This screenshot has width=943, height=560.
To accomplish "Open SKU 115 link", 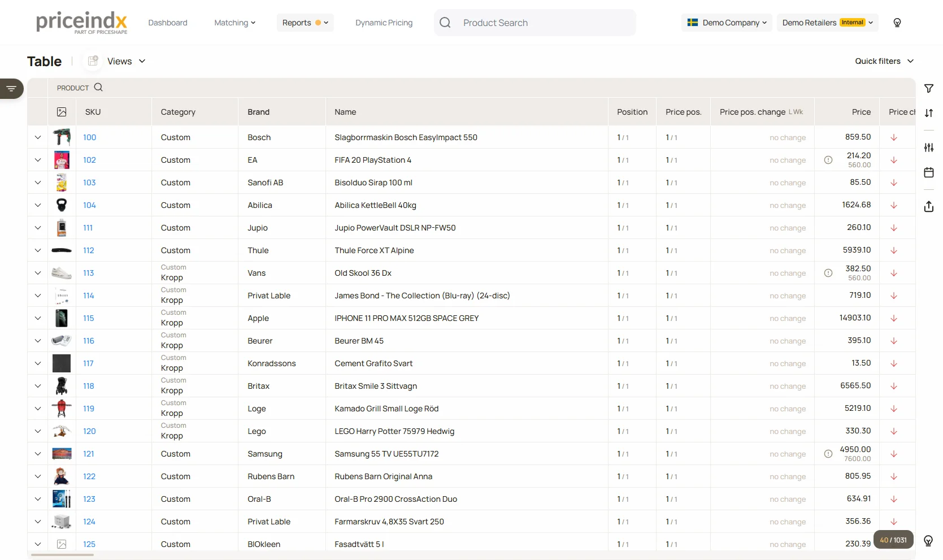I will coord(89,318).
